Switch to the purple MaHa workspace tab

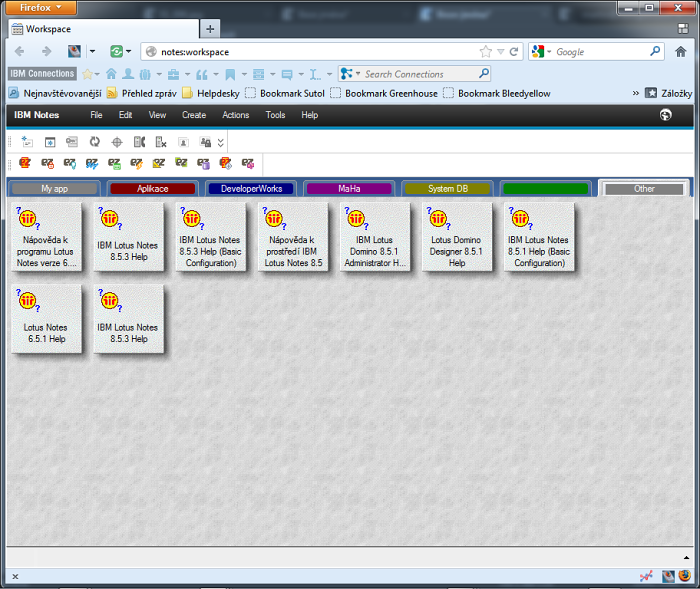click(x=349, y=189)
